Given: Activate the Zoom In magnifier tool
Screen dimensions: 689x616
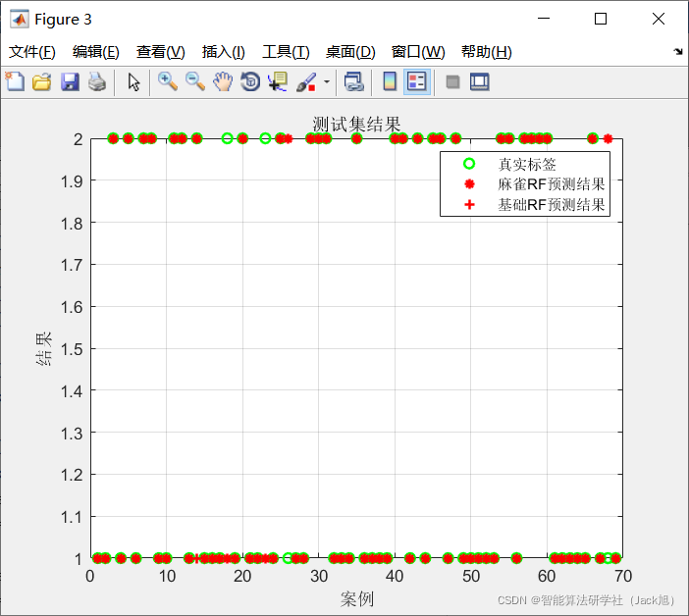Looking at the screenshot, I should pos(168,81).
